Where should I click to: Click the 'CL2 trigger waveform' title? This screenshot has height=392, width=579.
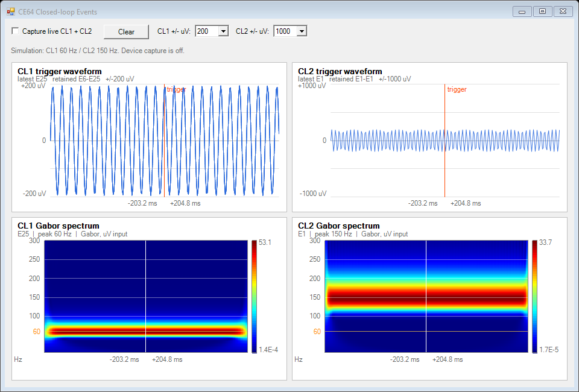point(340,71)
